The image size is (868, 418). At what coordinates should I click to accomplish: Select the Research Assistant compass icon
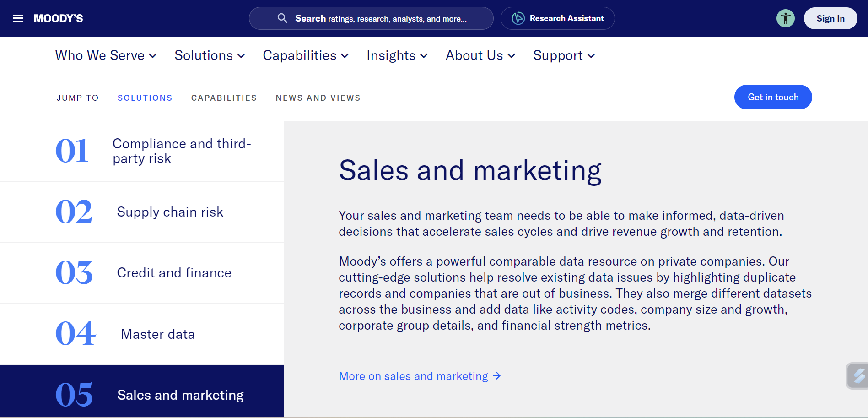[518, 18]
